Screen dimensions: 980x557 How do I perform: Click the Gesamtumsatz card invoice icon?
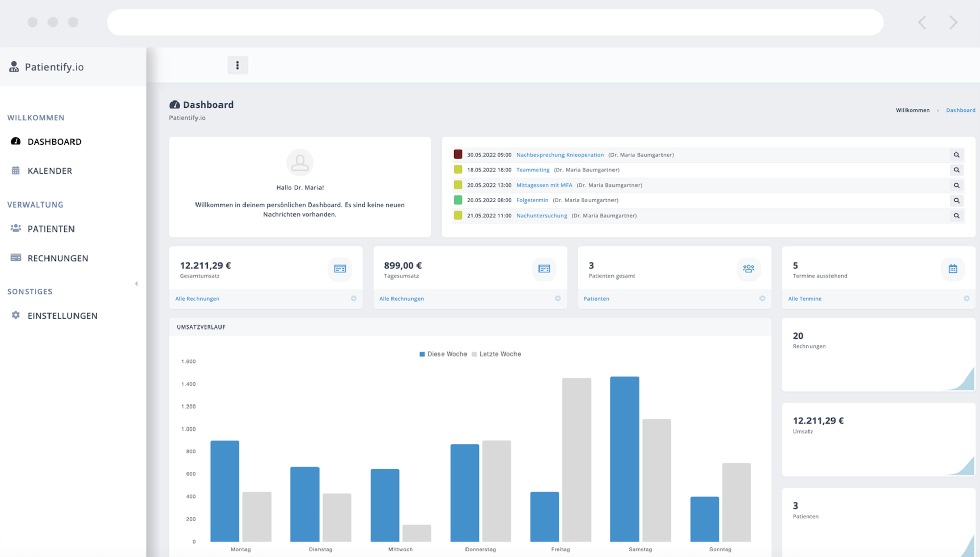[340, 269]
